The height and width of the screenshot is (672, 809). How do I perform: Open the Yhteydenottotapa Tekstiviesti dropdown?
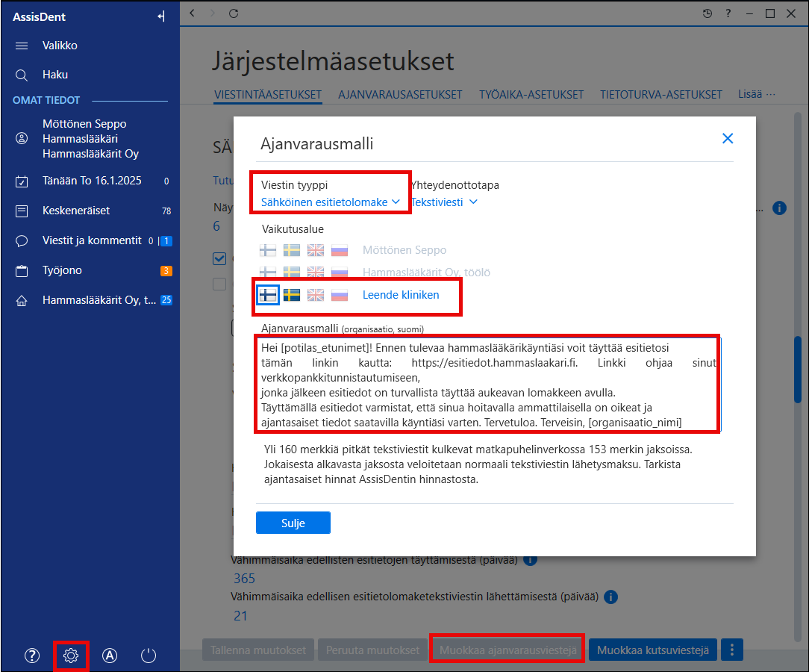pos(444,202)
